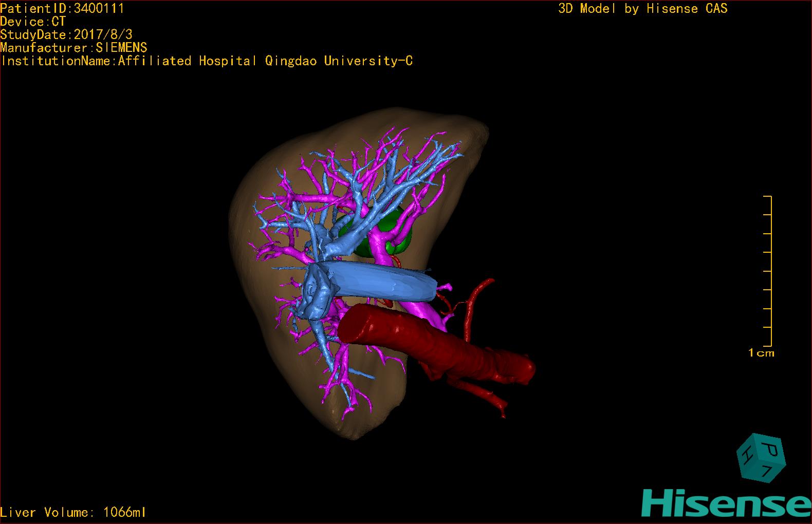Click the Device:CT label
Image resolution: width=812 pixels, height=524 pixels.
33,22
